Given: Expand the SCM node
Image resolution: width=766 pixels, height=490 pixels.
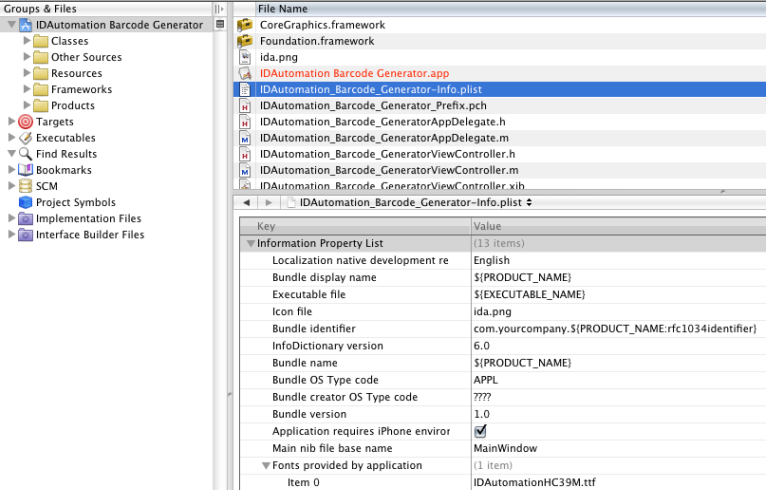Looking at the screenshot, I should (11, 186).
